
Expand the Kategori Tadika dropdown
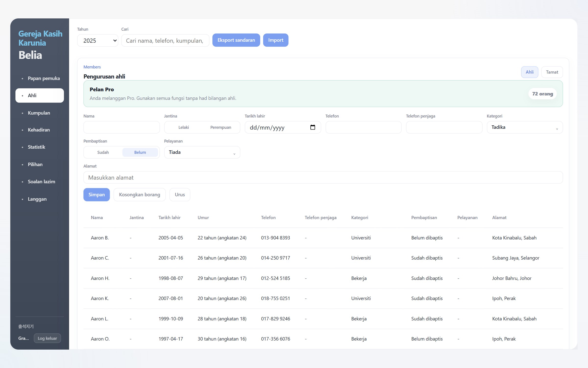point(525,127)
